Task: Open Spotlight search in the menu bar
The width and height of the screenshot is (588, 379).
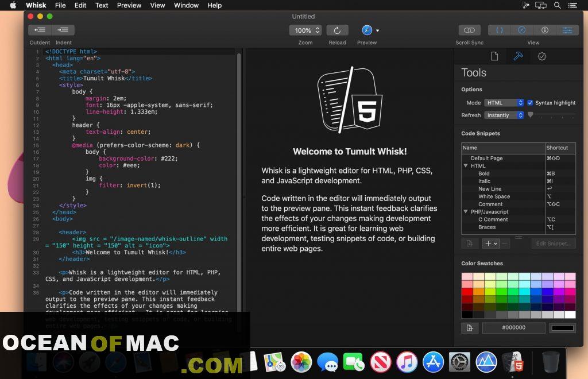Action: pos(558,5)
